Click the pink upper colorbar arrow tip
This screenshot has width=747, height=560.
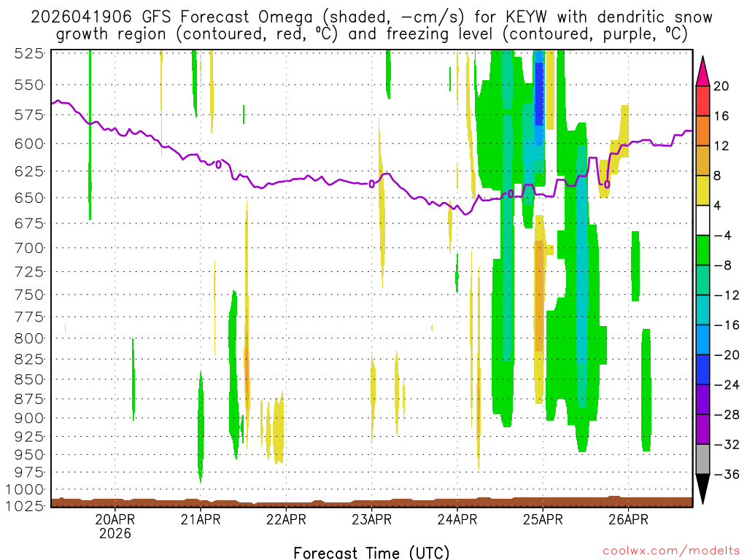tap(703, 71)
